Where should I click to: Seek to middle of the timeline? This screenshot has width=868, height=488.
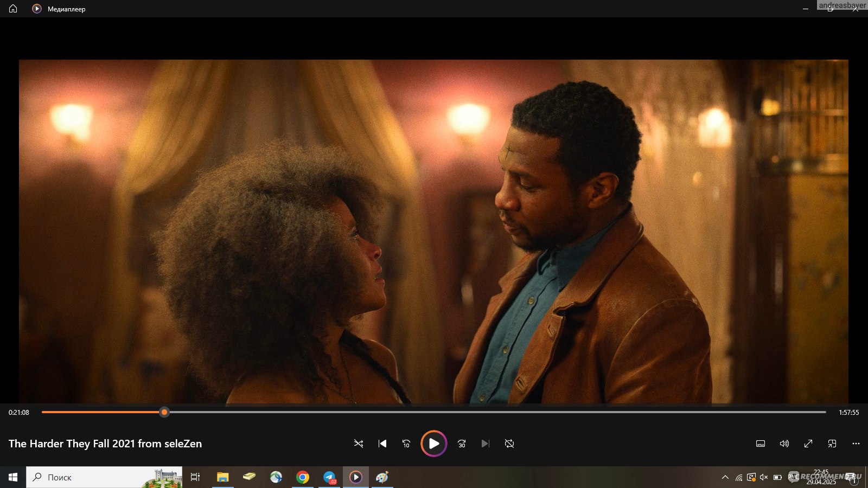(434, 412)
